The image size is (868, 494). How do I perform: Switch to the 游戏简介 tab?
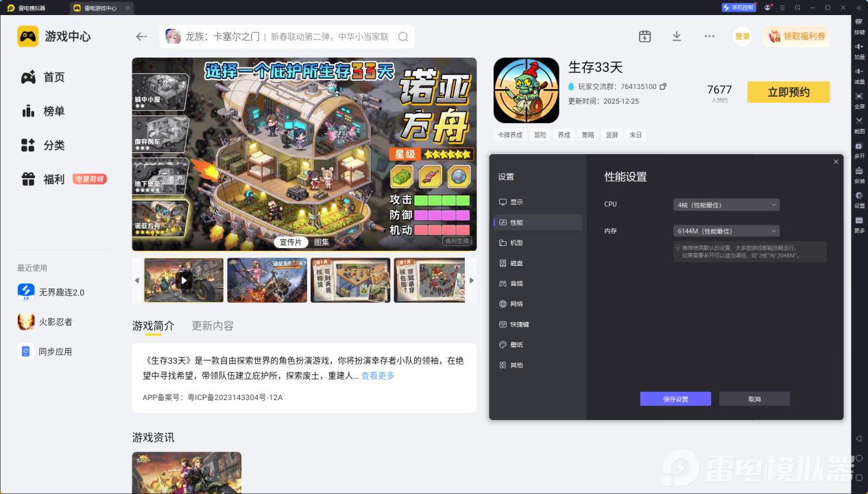point(154,325)
